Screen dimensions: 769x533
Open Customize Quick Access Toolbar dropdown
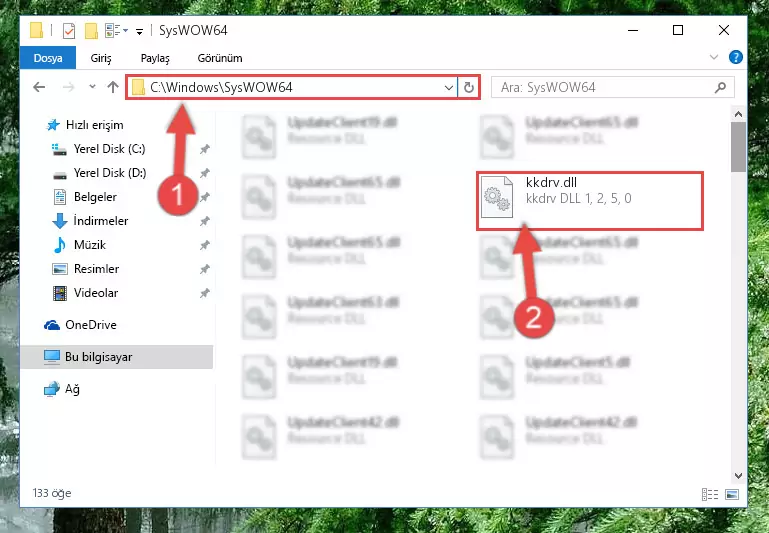[140, 32]
